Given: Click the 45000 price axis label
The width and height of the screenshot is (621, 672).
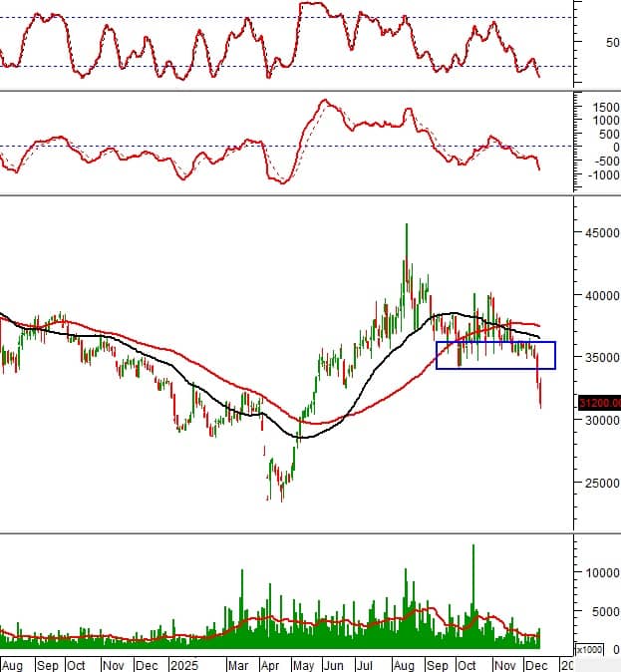Looking at the screenshot, I should click(598, 232).
